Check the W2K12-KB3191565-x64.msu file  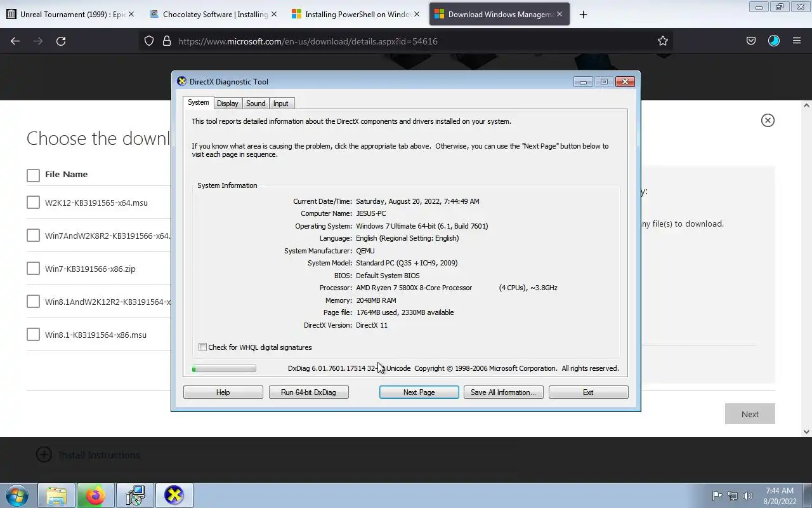point(33,203)
